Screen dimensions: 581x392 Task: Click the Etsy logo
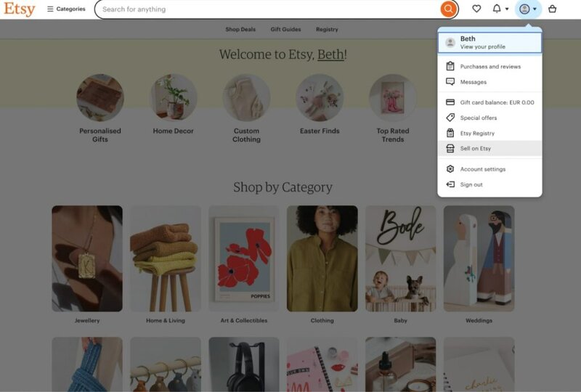pyautogui.click(x=20, y=9)
